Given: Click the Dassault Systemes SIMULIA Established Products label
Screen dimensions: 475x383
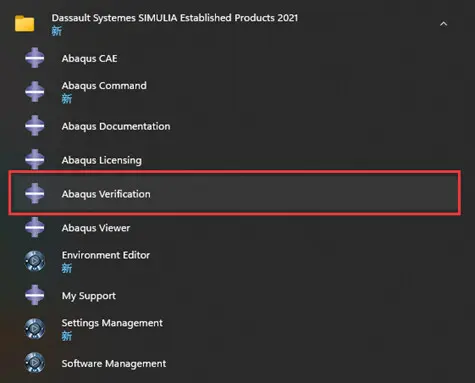Looking at the screenshot, I should [175, 18].
